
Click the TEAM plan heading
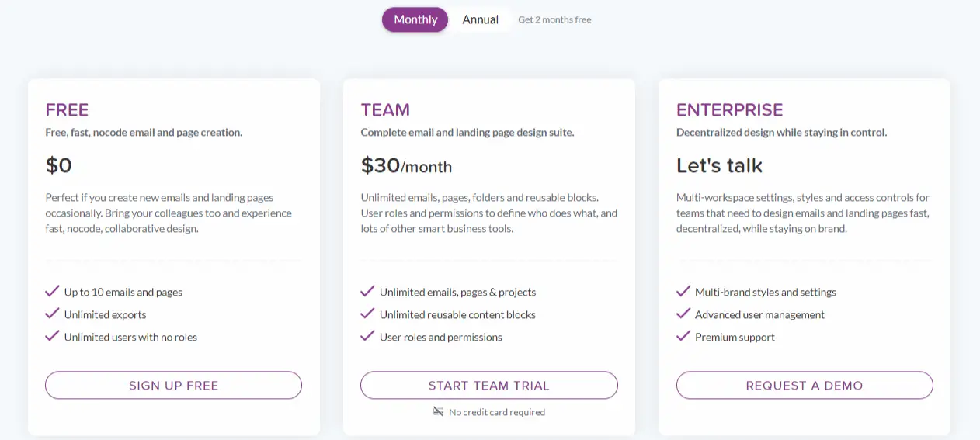385,109
